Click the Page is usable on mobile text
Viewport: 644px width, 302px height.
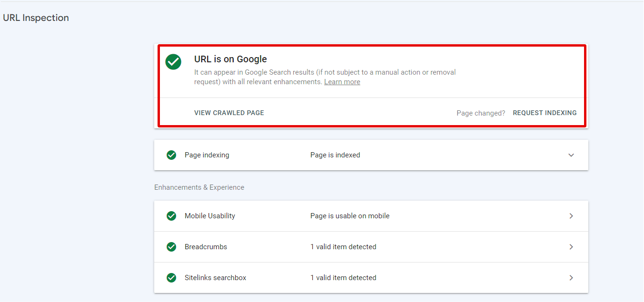pos(350,216)
